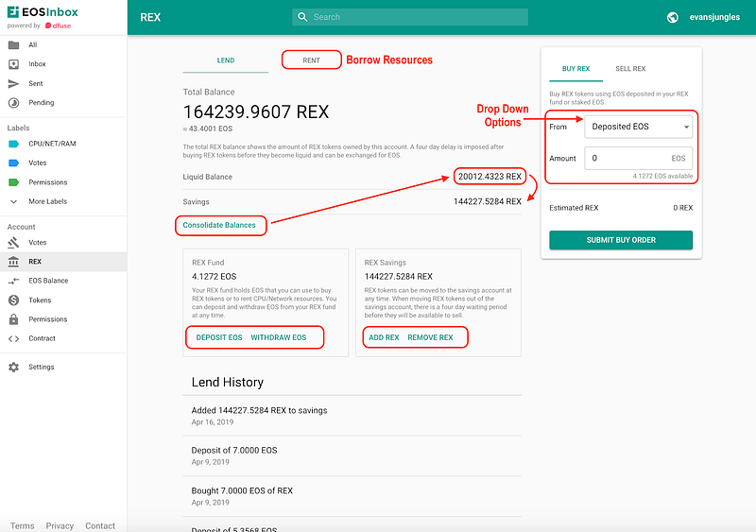Click the Pending clock icon
This screenshot has height=532, width=756.
[x=13, y=103]
